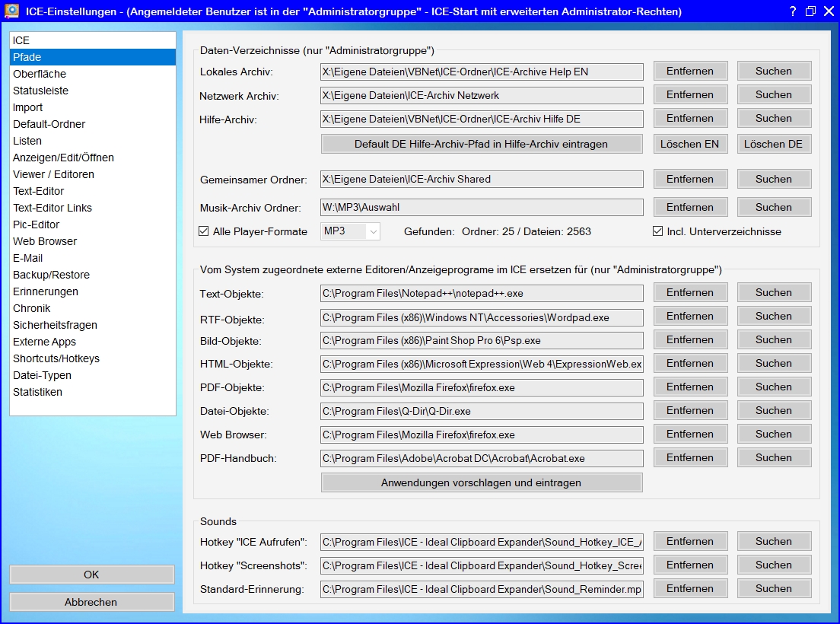Click Suchen for Musik-Archiv Ordner
The height and width of the screenshot is (624, 840).
[774, 207]
